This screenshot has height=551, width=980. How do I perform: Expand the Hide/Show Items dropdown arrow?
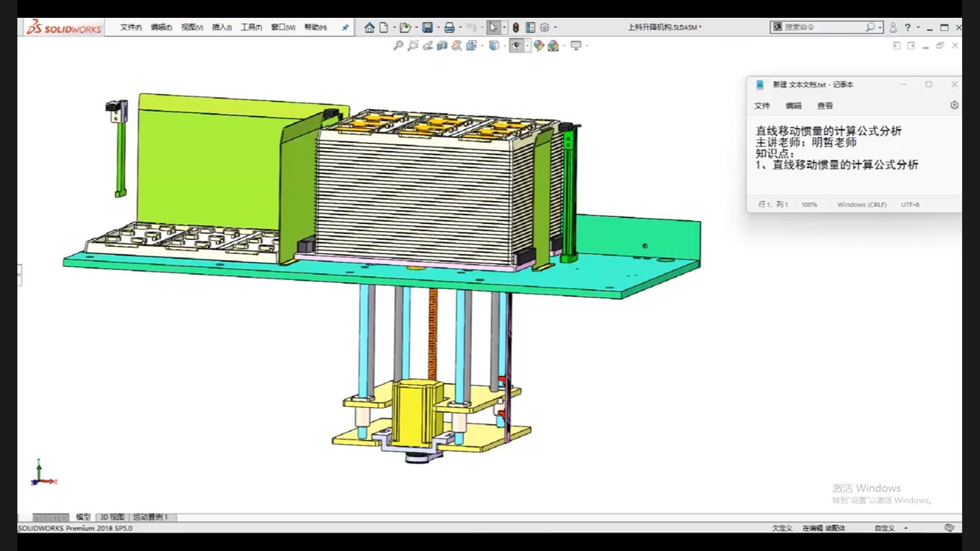coord(527,46)
